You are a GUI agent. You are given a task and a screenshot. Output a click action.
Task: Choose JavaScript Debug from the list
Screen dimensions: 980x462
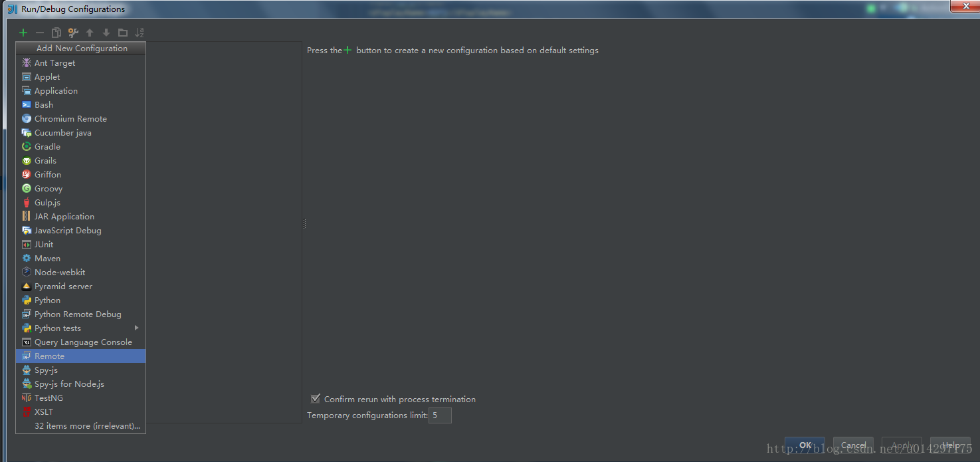coord(80,231)
